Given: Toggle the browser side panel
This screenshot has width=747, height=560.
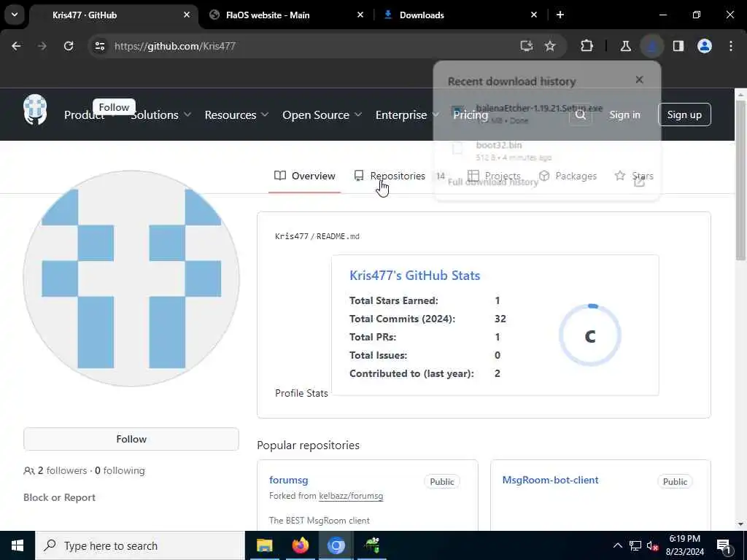Looking at the screenshot, I should pos(678,46).
